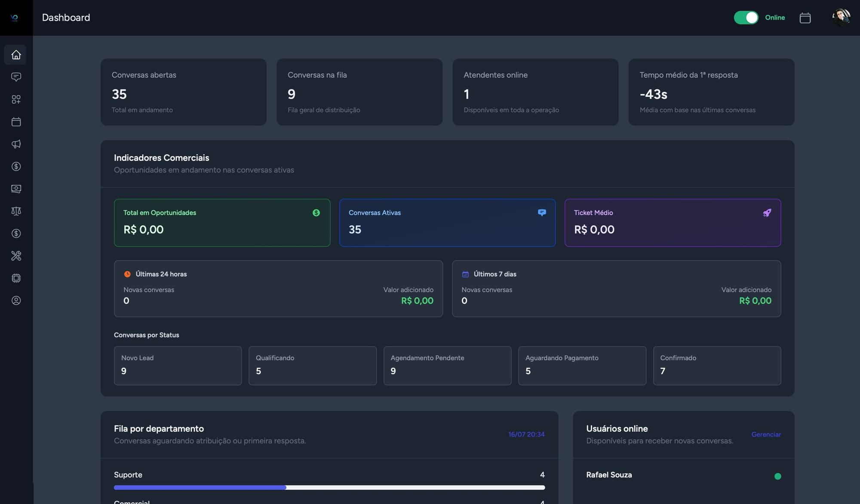
Task: Open the wrench and screwdriver tools icon
Action: 16,256
